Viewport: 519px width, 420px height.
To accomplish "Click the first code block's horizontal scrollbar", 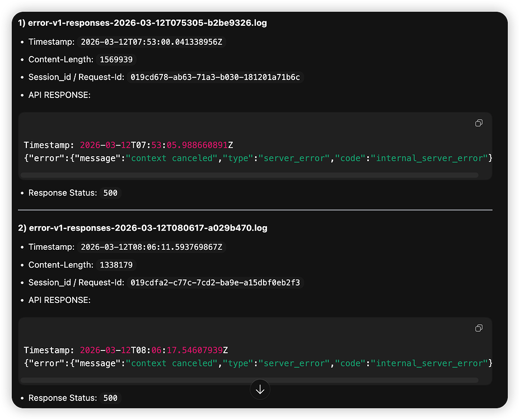I will point(249,175).
